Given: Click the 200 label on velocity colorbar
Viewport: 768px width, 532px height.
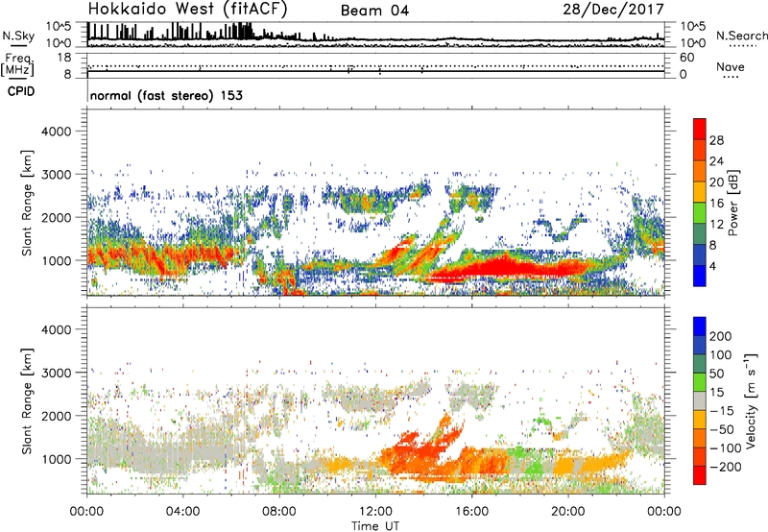Looking at the screenshot, I should (721, 336).
